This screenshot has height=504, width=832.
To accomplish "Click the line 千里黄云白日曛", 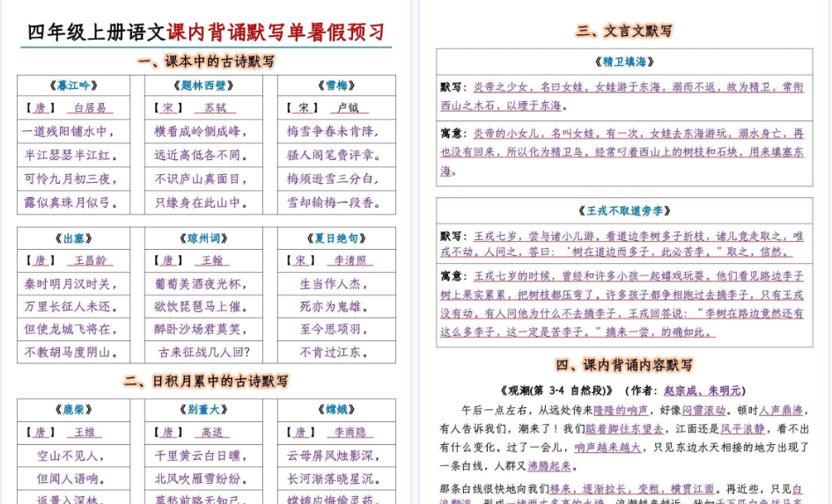I will coord(201,456).
